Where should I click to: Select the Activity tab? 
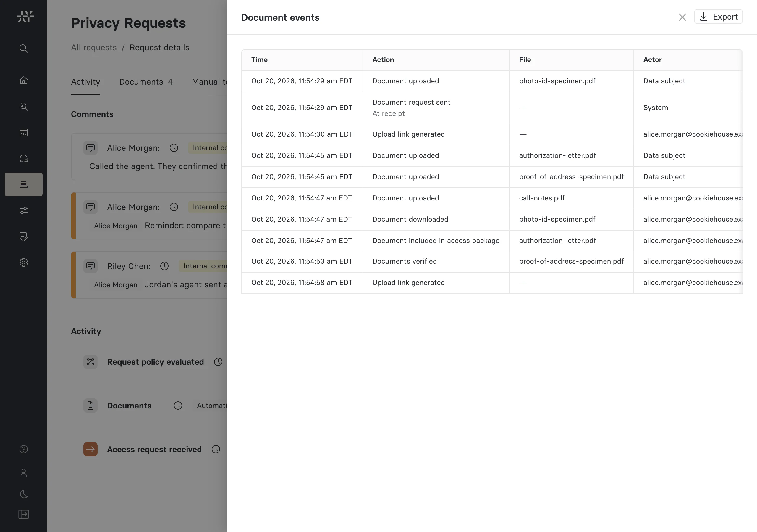coord(85,82)
